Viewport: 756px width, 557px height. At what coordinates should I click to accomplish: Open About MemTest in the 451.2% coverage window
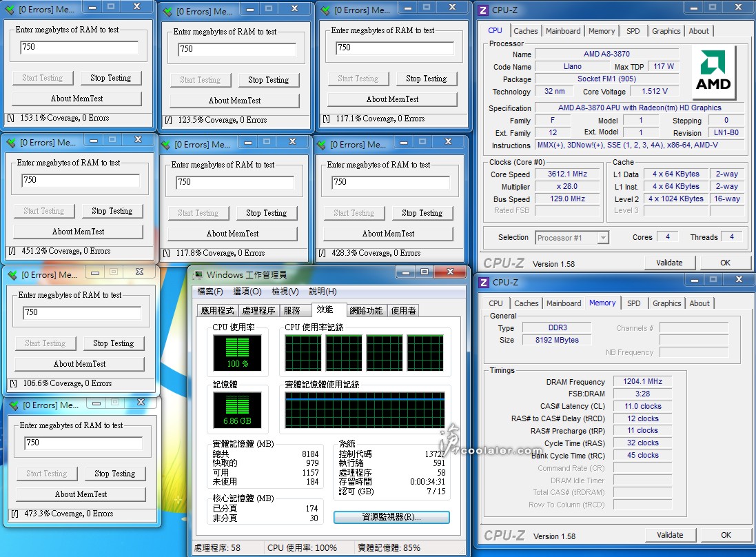tap(78, 232)
